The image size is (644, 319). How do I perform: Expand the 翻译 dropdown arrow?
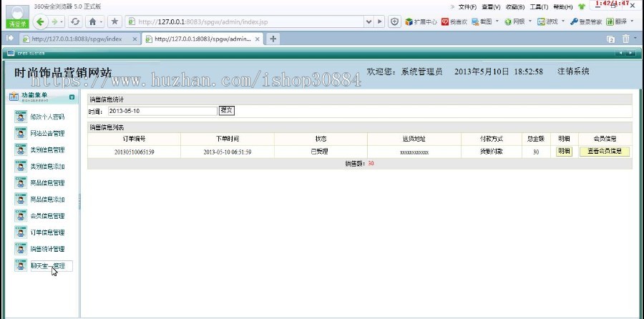632,21
